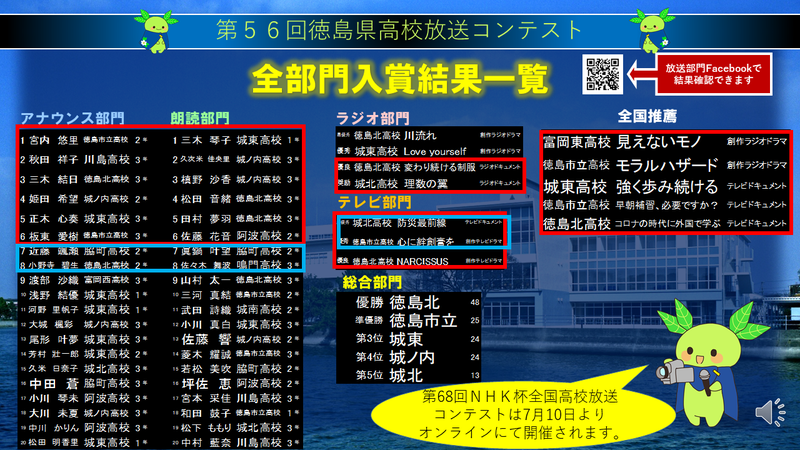The width and height of the screenshot is (800, 450).
Task: Click the NARCISSUS entry in テレビ部門
Action: pyautogui.click(x=421, y=260)
